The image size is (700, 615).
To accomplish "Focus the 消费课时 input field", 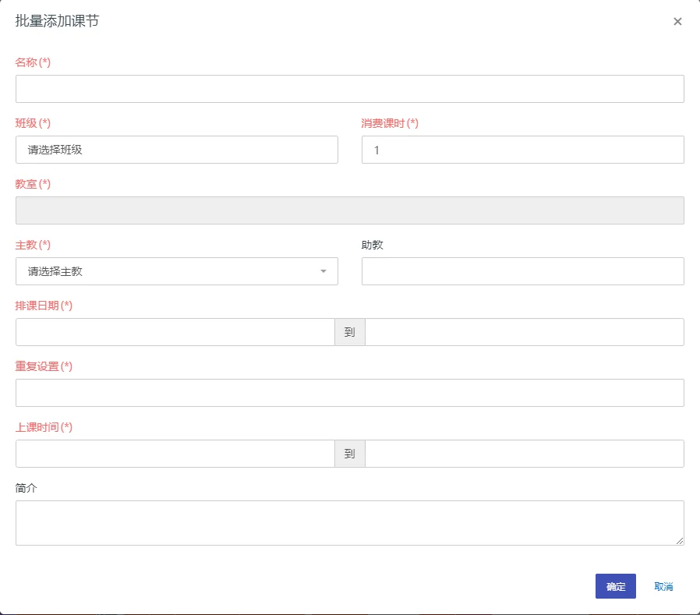I will (523, 150).
